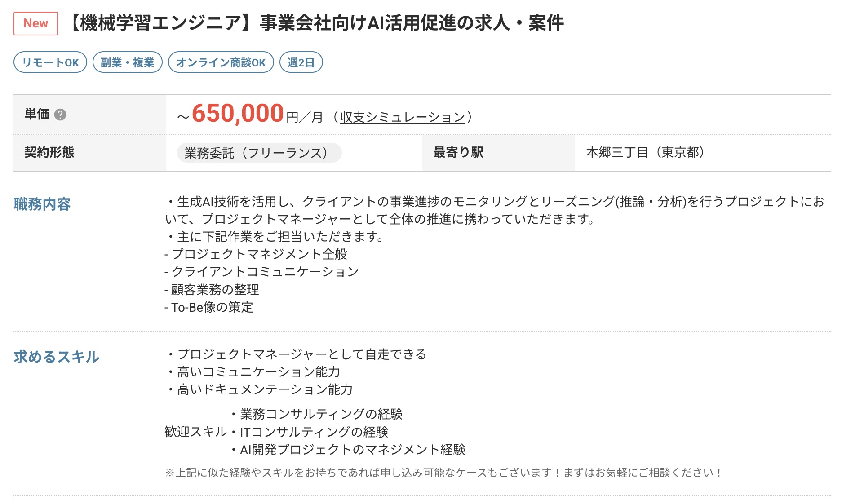842x504 pixels.
Task: Click the New badge next to the job title
Action: 36,23
